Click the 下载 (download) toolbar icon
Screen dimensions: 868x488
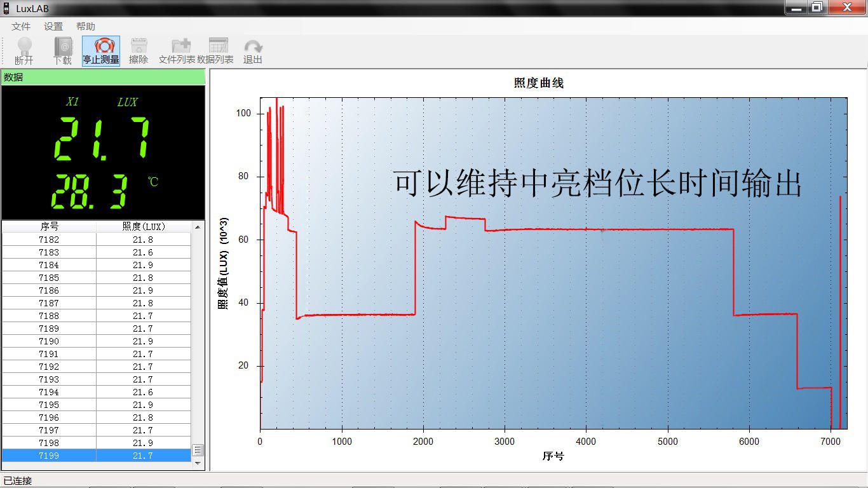point(63,50)
